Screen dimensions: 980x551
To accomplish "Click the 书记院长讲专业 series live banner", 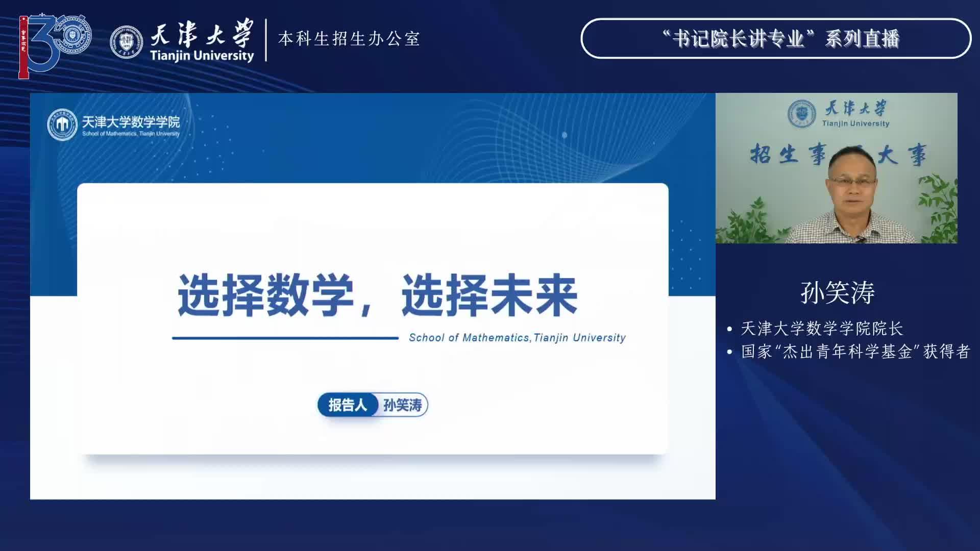I will [775, 39].
